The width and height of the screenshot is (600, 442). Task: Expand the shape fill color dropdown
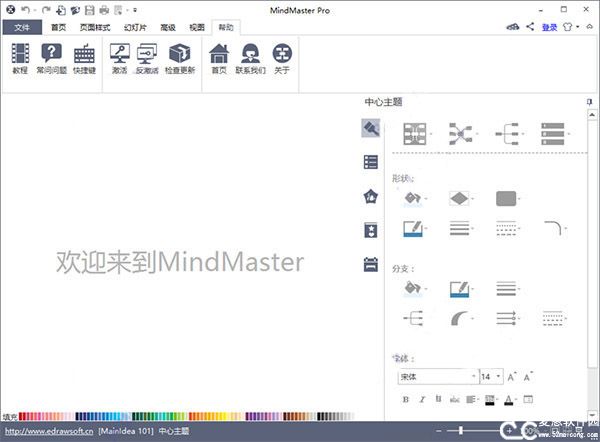click(427, 199)
